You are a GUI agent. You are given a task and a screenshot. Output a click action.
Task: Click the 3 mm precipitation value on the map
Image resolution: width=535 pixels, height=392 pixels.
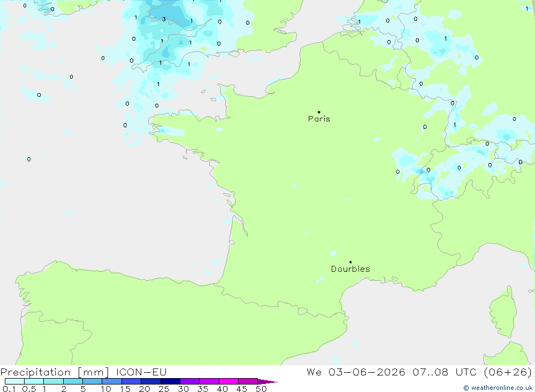pos(164,19)
